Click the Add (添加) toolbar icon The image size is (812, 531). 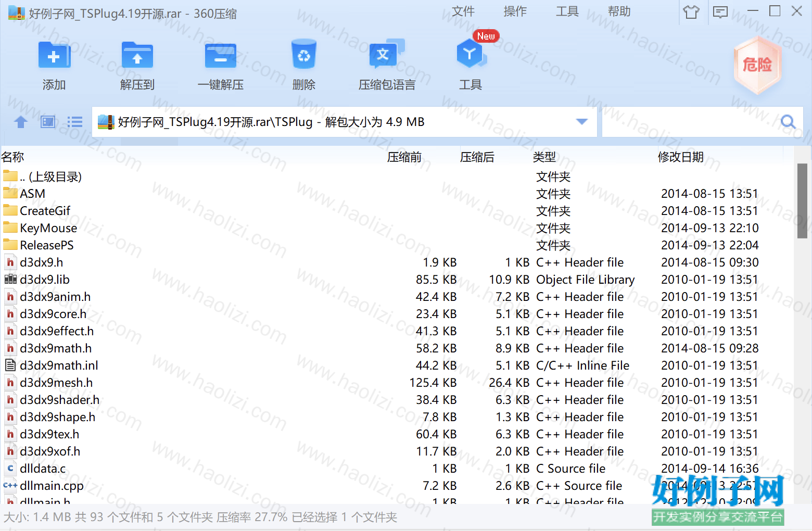tap(54, 55)
